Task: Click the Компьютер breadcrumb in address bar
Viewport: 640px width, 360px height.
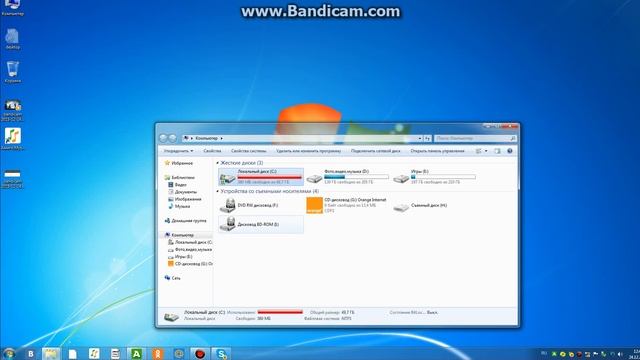Action: [207, 138]
